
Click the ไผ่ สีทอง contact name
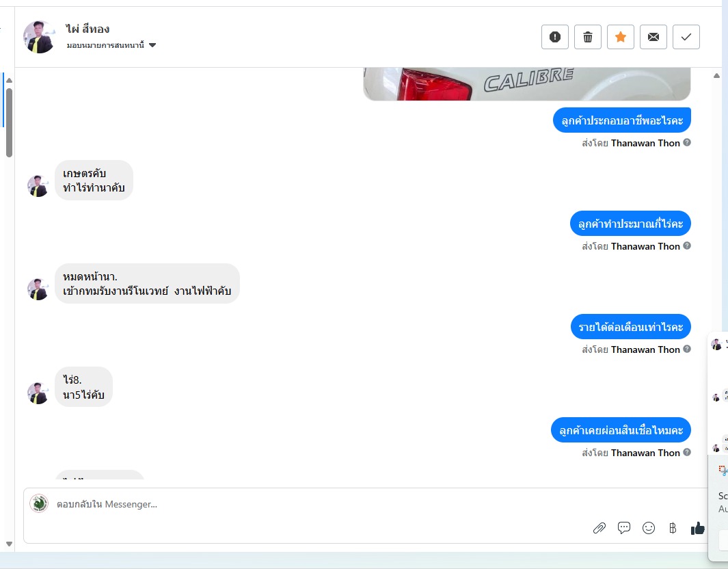click(87, 29)
